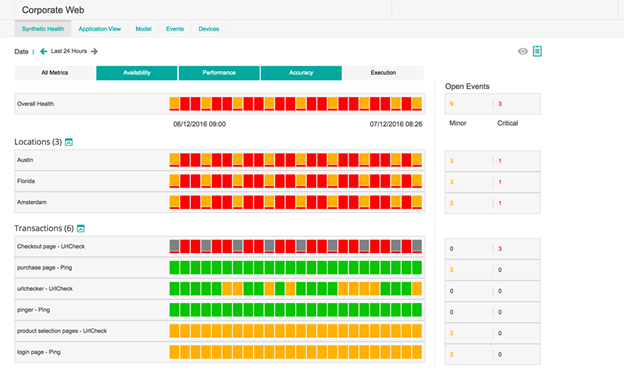This screenshot has width=624, height=383.
Task: Advance to next date range arrow
Action: click(94, 51)
